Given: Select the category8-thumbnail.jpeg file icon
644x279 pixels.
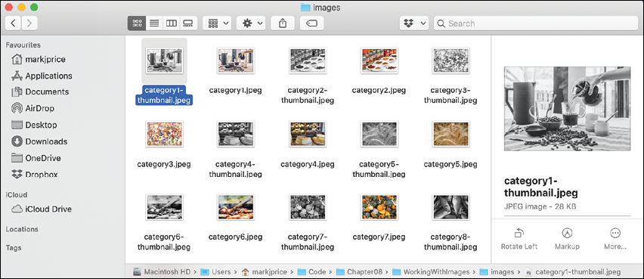Looking at the screenshot, I should (x=450, y=207).
